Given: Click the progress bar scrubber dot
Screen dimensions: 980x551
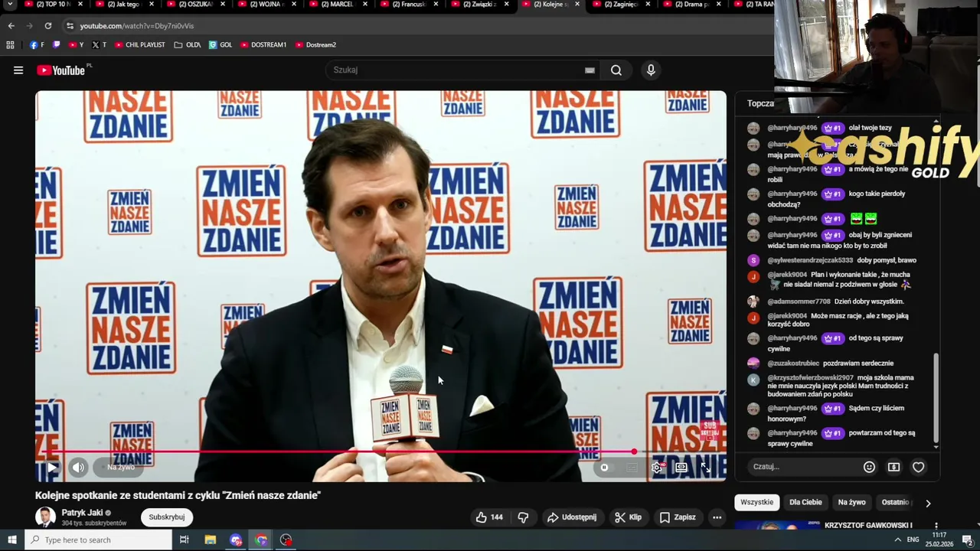Looking at the screenshot, I should tap(634, 452).
